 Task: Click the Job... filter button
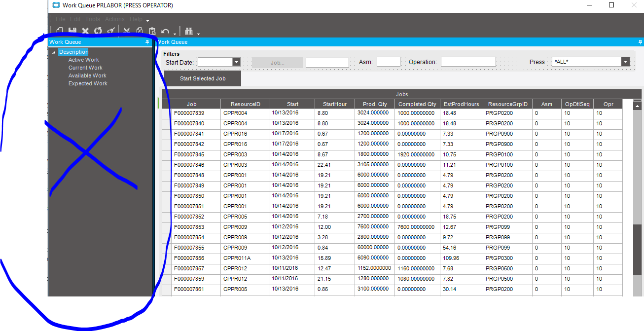(278, 63)
